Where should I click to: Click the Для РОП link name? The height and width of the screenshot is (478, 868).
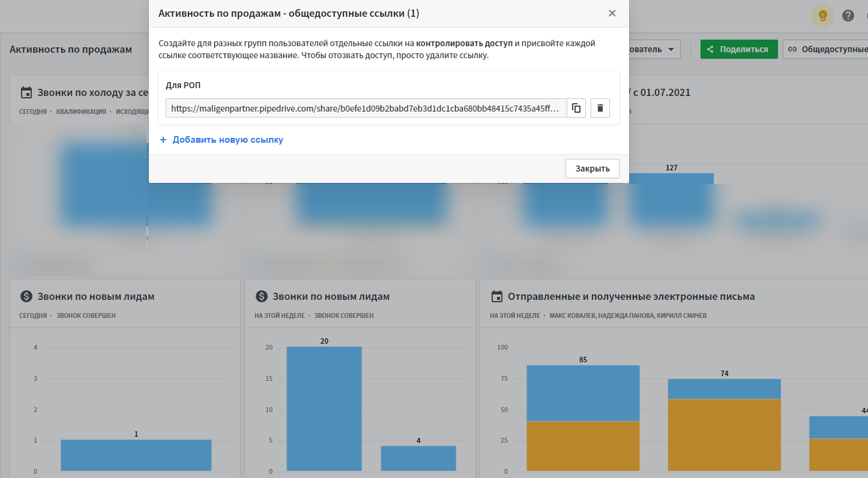(x=183, y=85)
